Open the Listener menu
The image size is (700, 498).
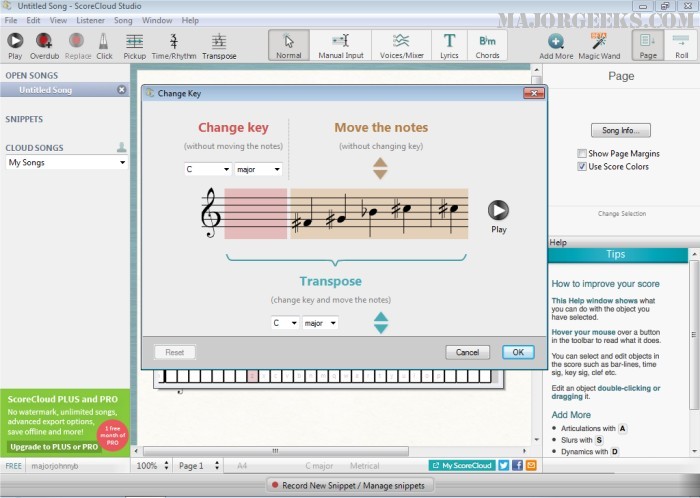[x=90, y=20]
